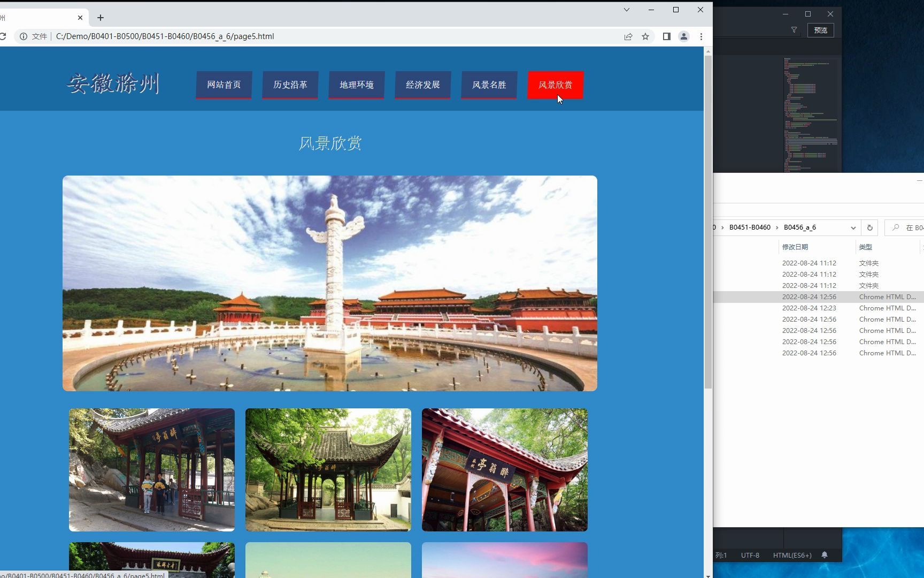Image resolution: width=924 pixels, height=578 pixels.
Task: Open a new Chrome tab
Action: pos(100,18)
